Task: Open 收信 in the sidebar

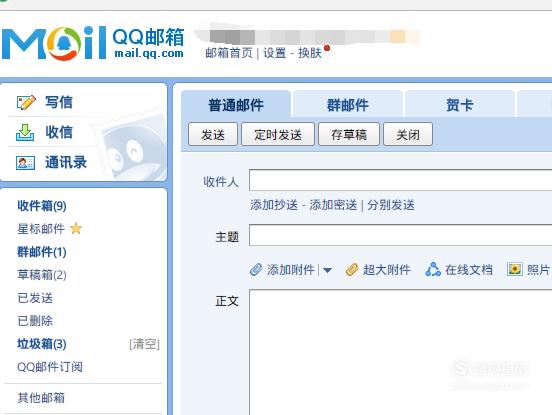Action: 59,132
